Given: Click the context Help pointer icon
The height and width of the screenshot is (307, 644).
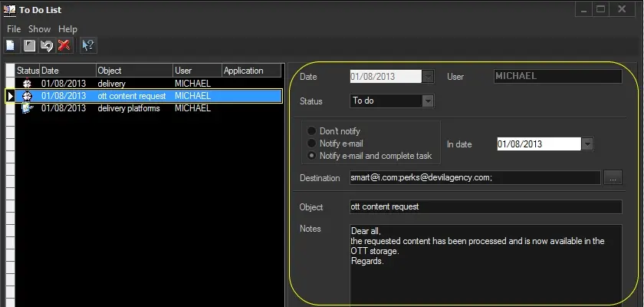Looking at the screenshot, I should click(x=88, y=46).
